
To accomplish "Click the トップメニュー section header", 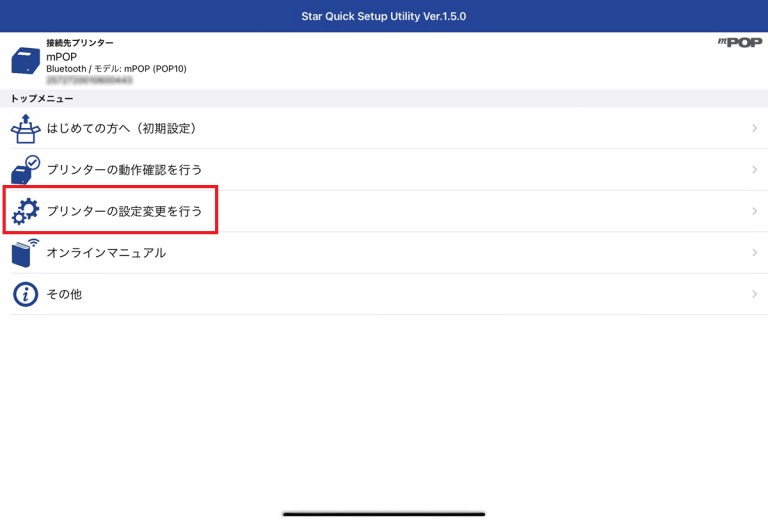I will pyautogui.click(x=42, y=98).
